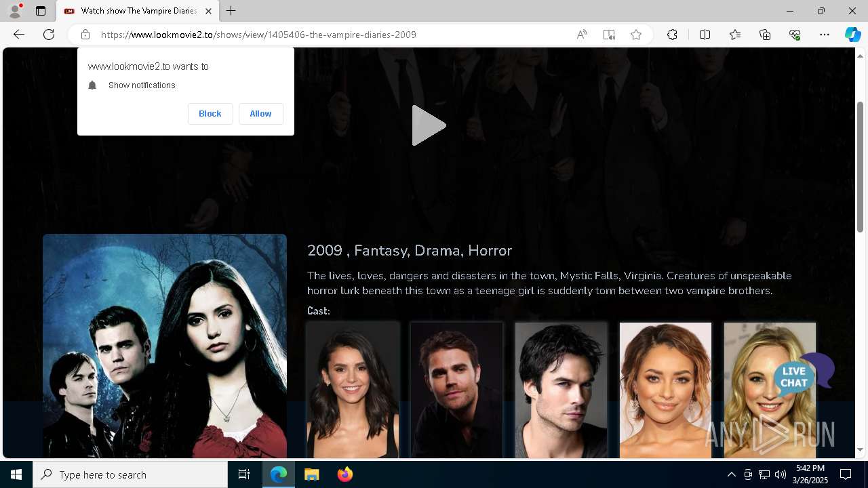Open the Live Chat bubble
The height and width of the screenshot is (488, 868).
point(803,374)
